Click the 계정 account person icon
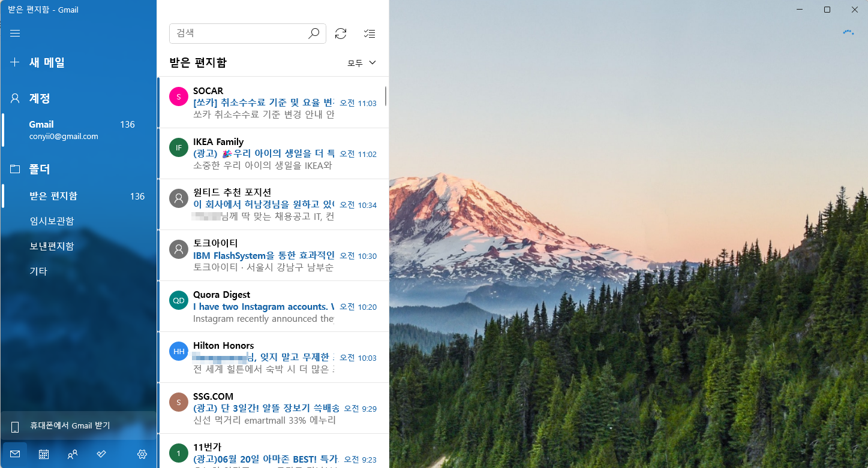 pos(14,98)
